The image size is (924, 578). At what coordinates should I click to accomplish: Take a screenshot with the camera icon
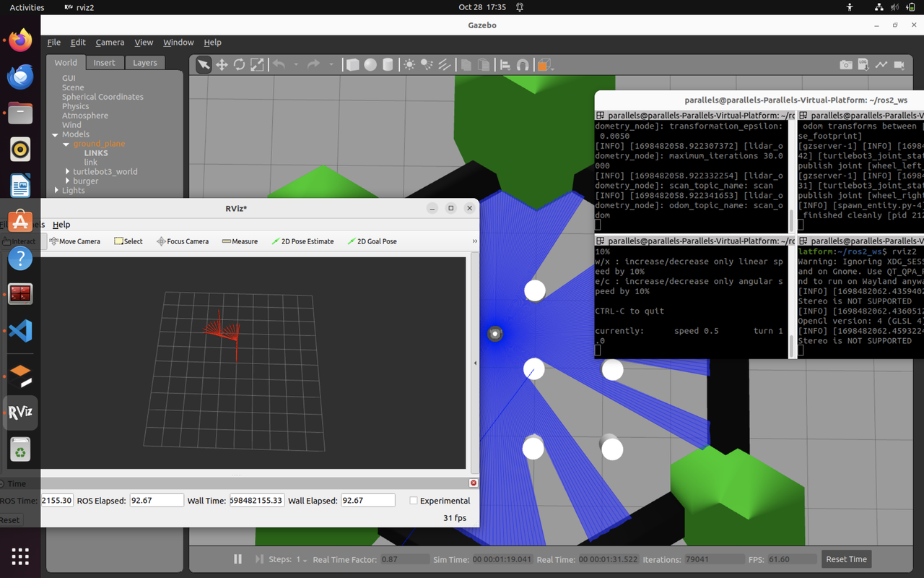846,65
